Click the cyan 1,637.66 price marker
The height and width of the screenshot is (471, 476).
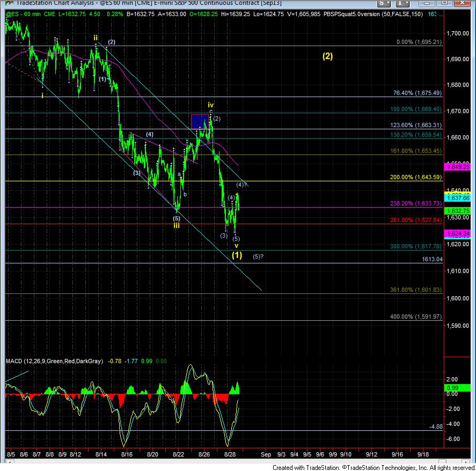(x=458, y=198)
